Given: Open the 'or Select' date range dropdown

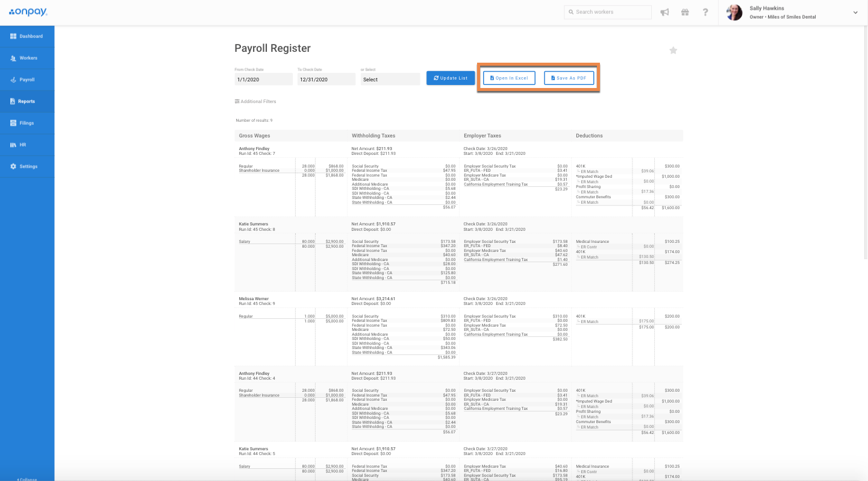Looking at the screenshot, I should 390,79.
